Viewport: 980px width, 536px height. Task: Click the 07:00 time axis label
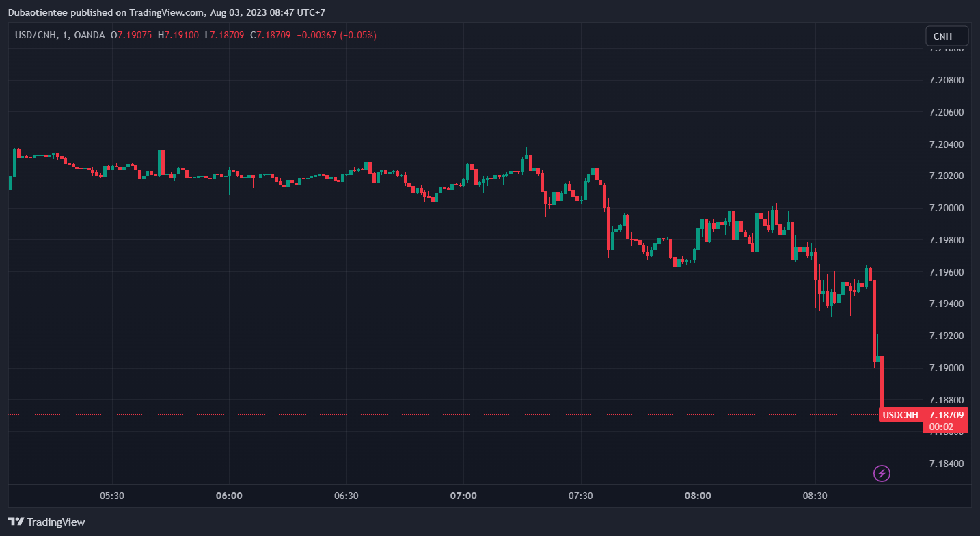click(x=463, y=496)
